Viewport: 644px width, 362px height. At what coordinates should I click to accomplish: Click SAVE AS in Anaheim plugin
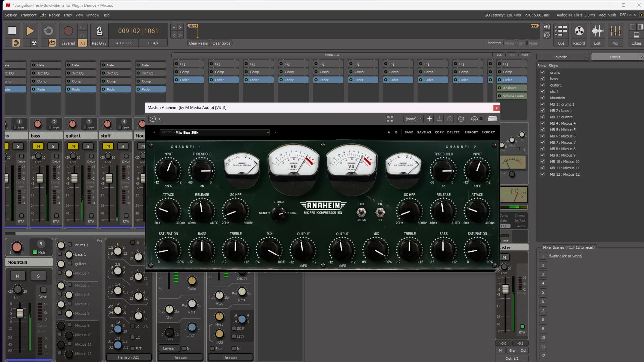coord(424,132)
